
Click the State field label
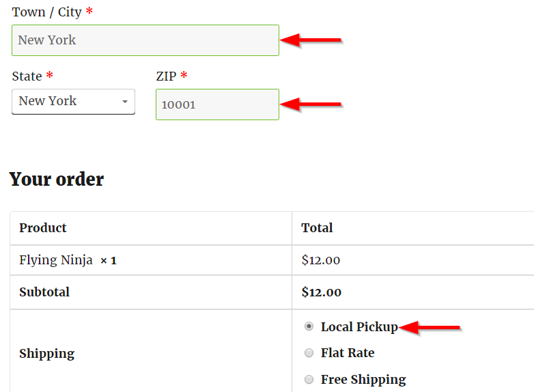pos(27,76)
